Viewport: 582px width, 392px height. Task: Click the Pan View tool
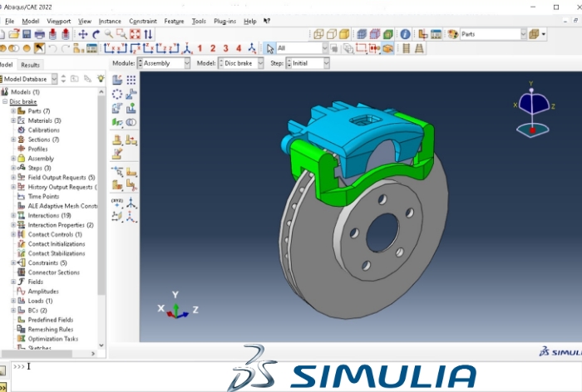[x=83, y=34]
